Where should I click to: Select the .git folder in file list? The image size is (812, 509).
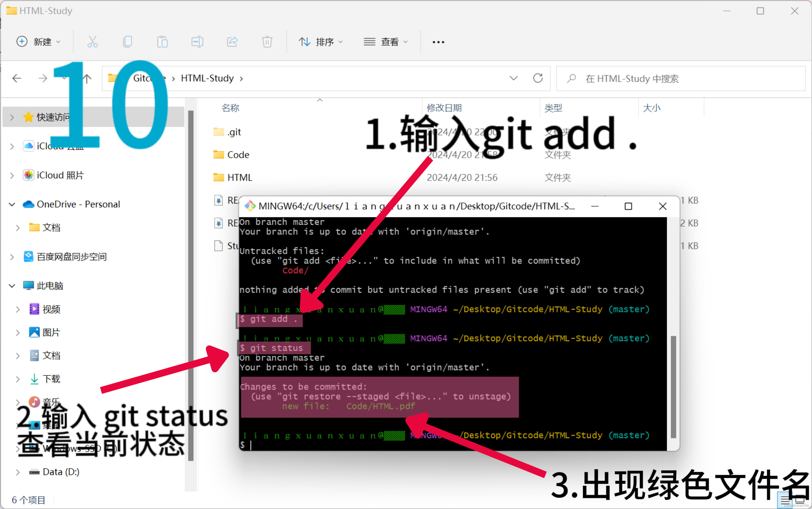pos(234,132)
